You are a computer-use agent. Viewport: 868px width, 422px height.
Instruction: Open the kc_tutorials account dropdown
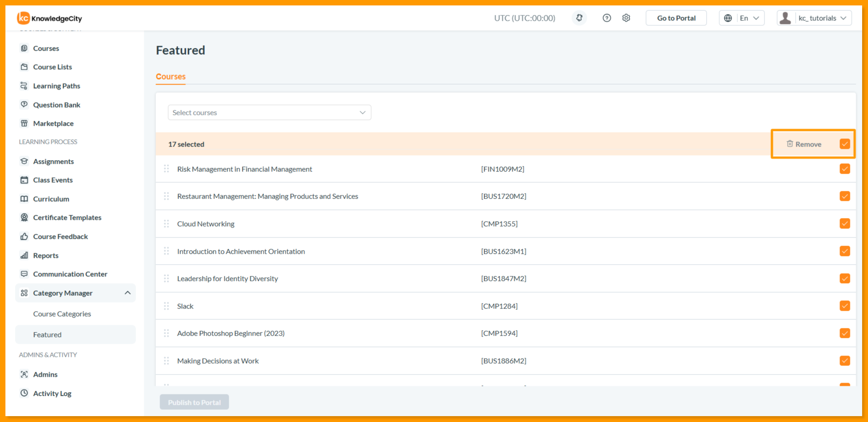[814, 18]
